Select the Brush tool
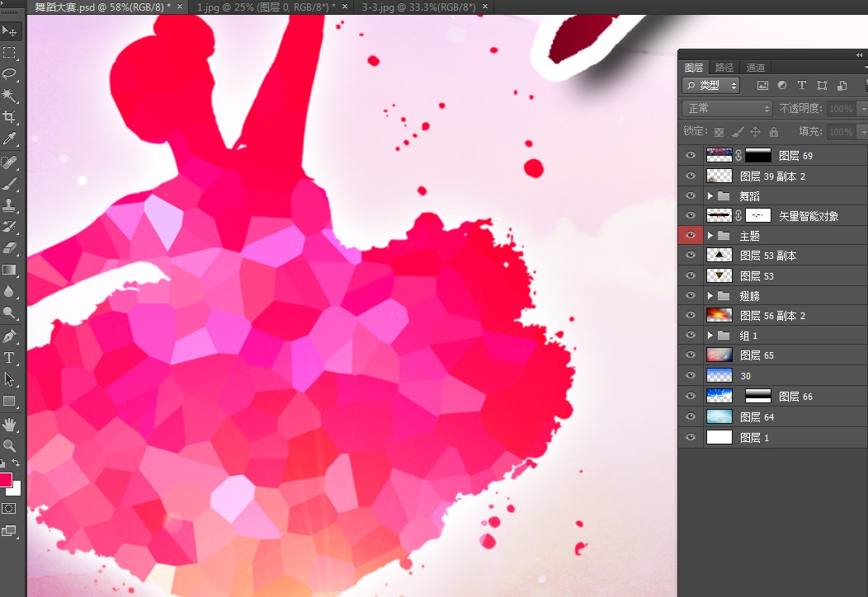 click(9, 184)
